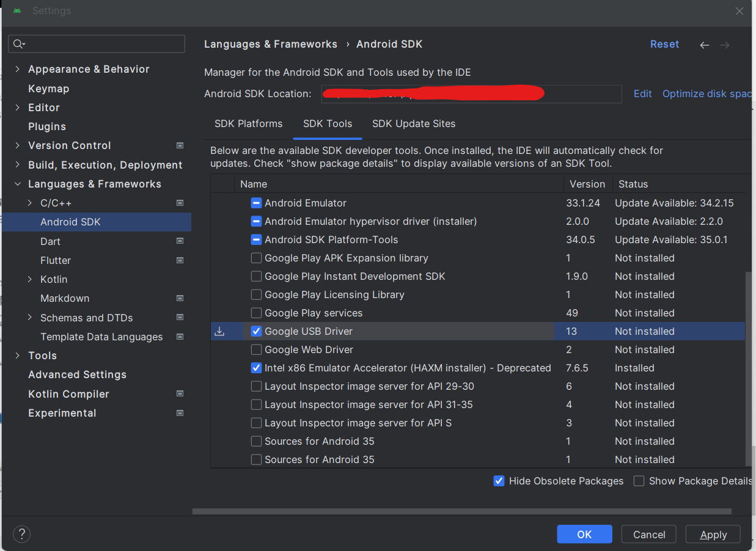Expand Build, Execution, Deployment section

[x=17, y=165]
